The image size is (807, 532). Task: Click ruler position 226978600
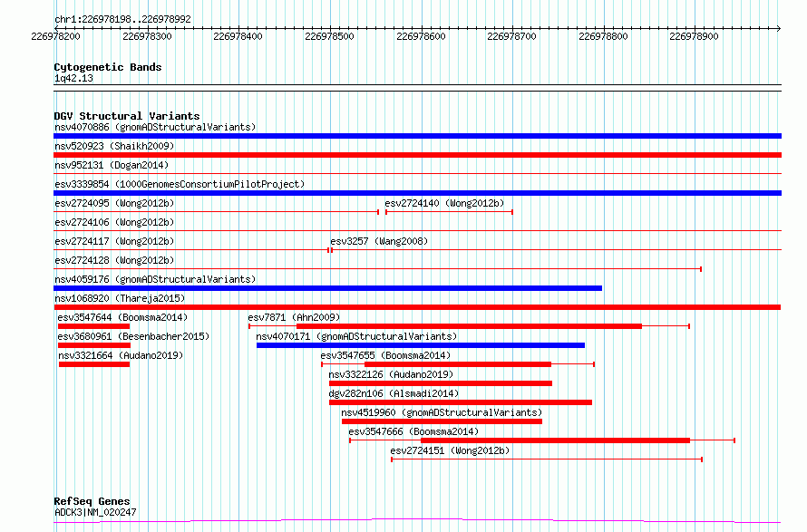click(x=421, y=36)
